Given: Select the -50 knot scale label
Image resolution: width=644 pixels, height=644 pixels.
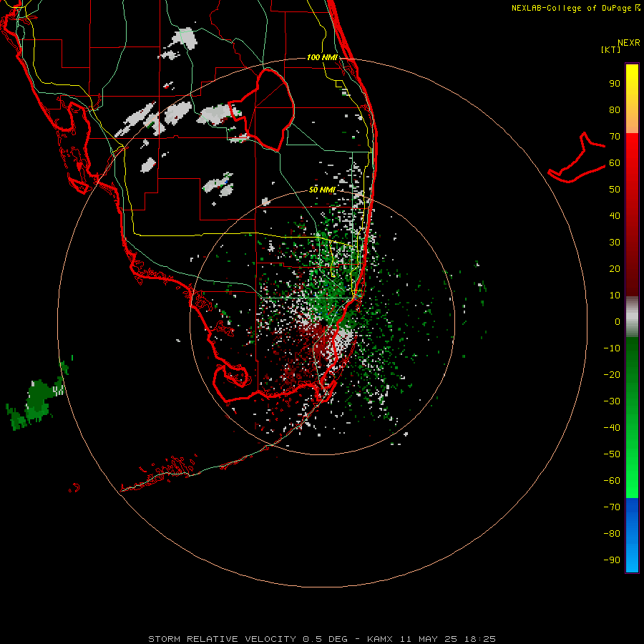Looking at the screenshot, I should coord(612,454).
